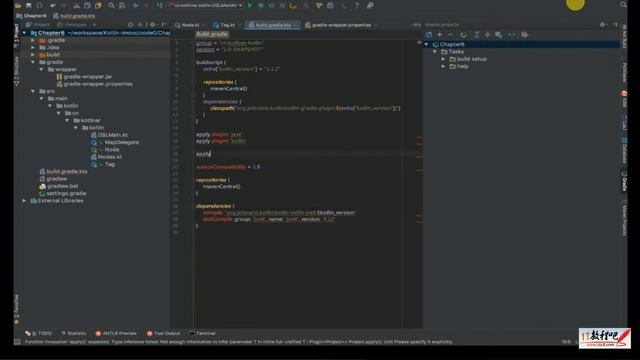Collapse Tasks node in Gradle panel
This screenshot has width=640, height=360.
click(435, 52)
